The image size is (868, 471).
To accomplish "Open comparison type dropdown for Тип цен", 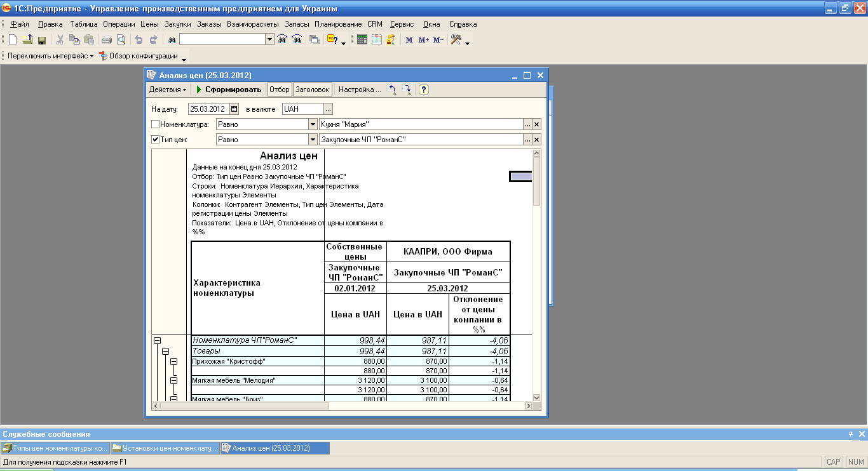I will [313, 140].
